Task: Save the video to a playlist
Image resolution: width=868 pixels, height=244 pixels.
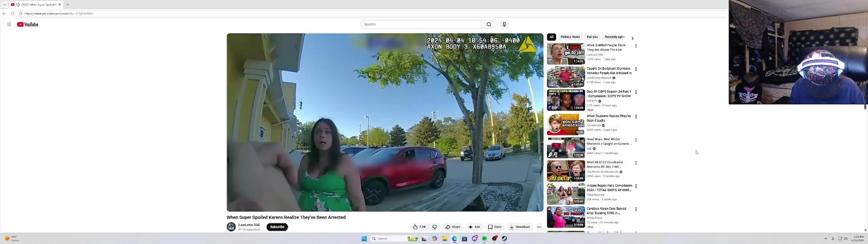Action: (495, 227)
